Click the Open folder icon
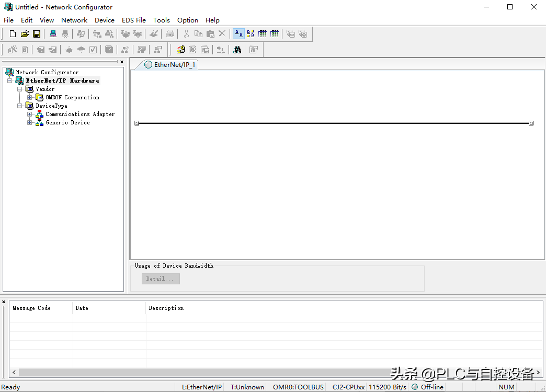 point(25,34)
